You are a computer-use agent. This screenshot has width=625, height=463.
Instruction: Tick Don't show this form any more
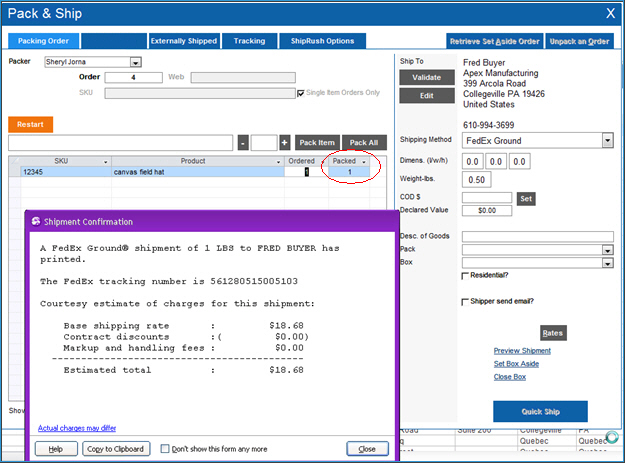click(166, 449)
